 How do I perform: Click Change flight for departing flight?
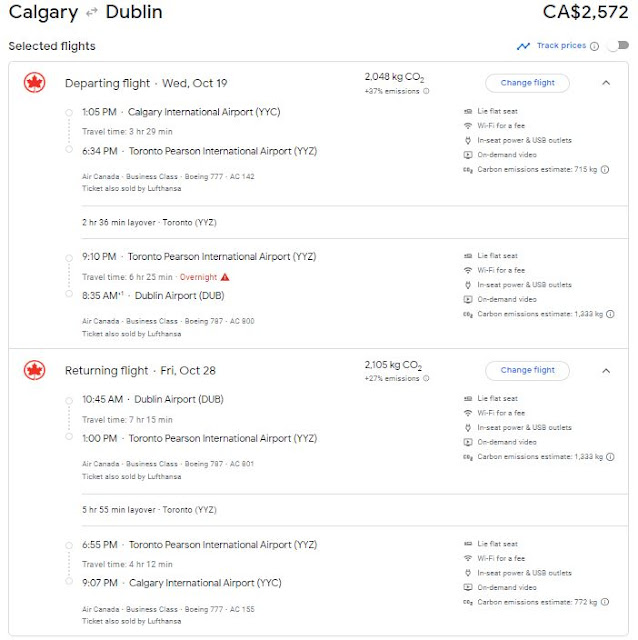(527, 83)
